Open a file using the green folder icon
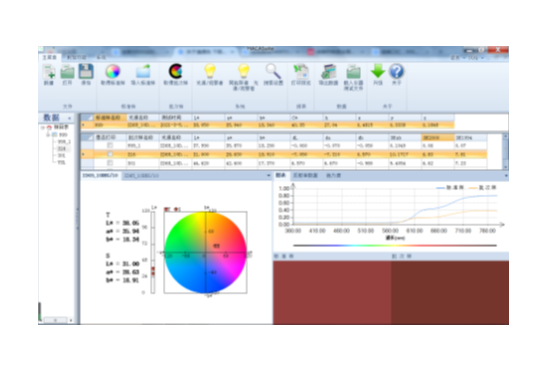Image resolution: width=540 pixels, height=380 pixels. (x=67, y=75)
